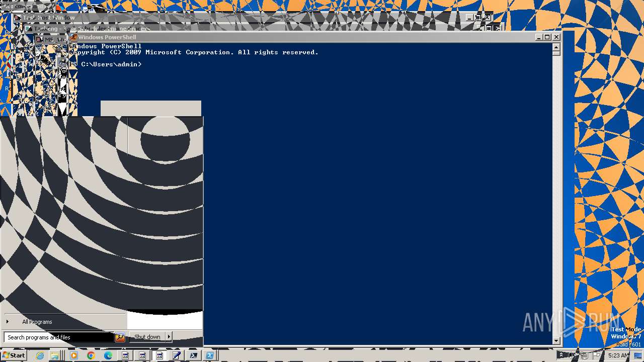Click the Show desktop button
The width and height of the screenshot is (644, 362).
tap(638, 355)
